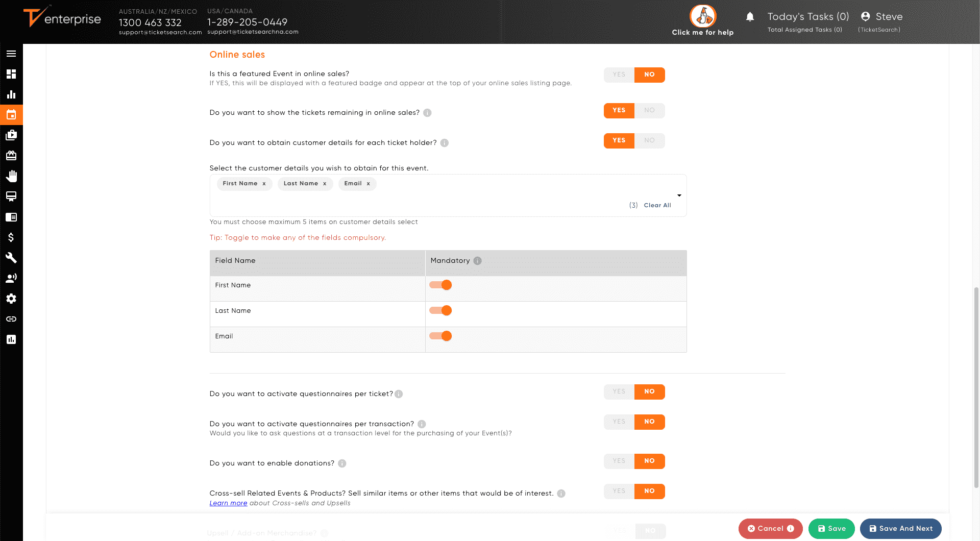Click Total Assigned Tasks (0) text
Viewport: 980px width, 541px height.
pos(804,30)
